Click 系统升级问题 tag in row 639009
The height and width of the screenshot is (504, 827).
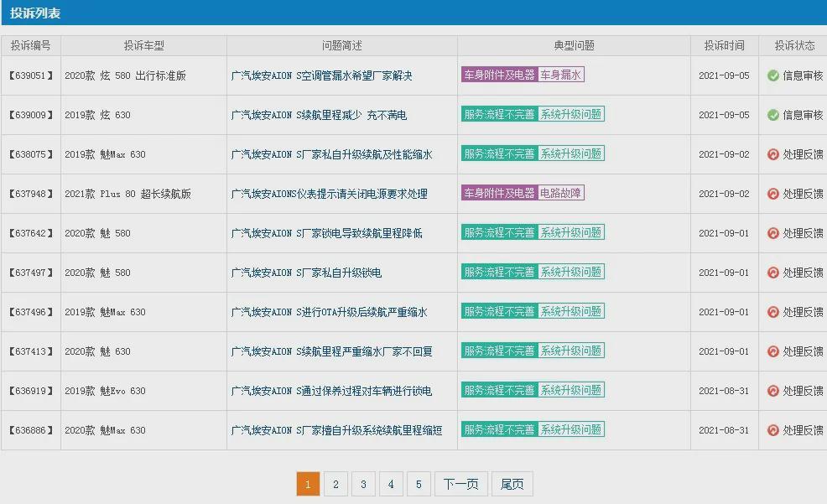[571, 114]
